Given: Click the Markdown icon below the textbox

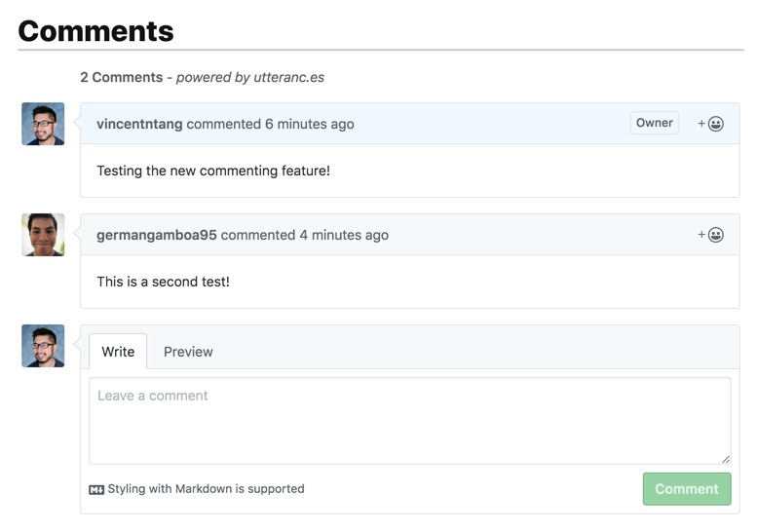Looking at the screenshot, I should 96,489.
